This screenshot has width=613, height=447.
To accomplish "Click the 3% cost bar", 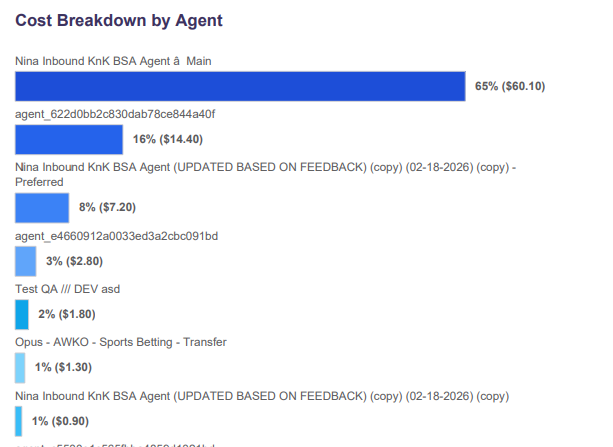I will pyautogui.click(x=25, y=261).
